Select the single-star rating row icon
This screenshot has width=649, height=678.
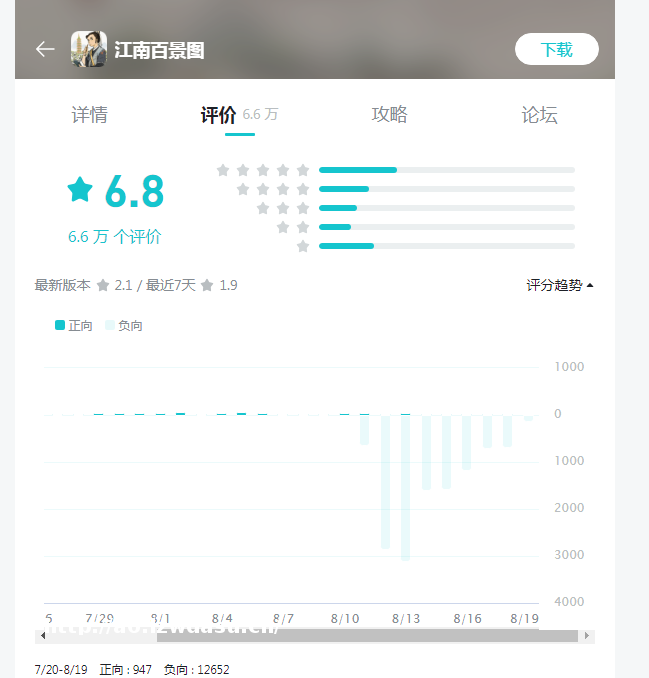tap(303, 246)
